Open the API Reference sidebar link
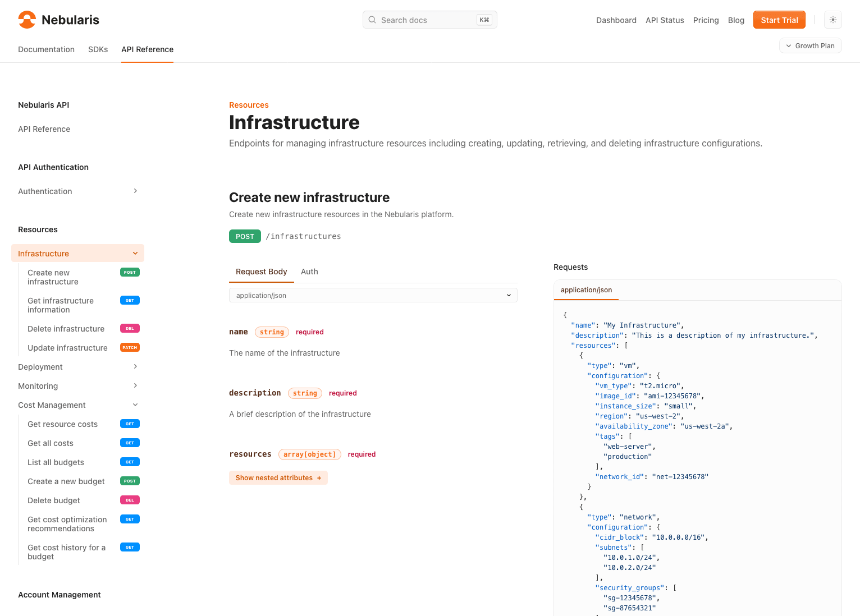 [44, 129]
